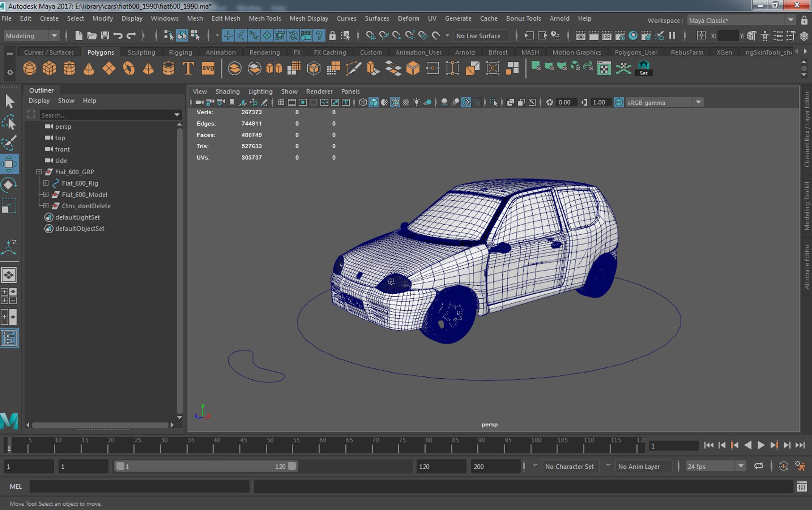This screenshot has height=510, width=812.
Task: Activate the Rotate tool in toolbox
Action: click(x=9, y=185)
